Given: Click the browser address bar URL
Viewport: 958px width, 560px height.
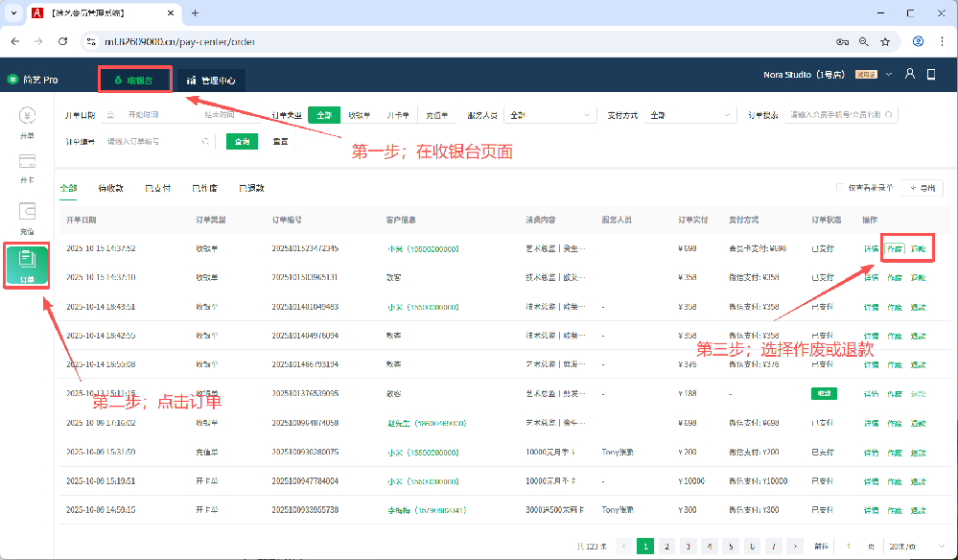Looking at the screenshot, I should tap(179, 41).
